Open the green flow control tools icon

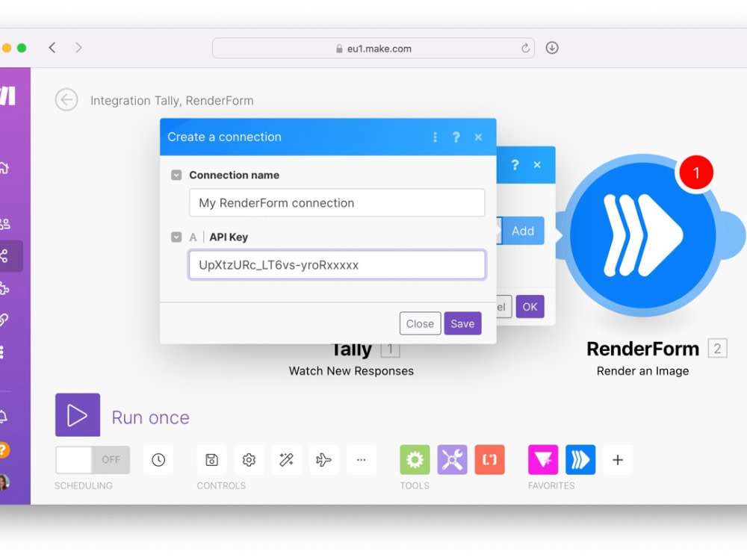tap(415, 459)
